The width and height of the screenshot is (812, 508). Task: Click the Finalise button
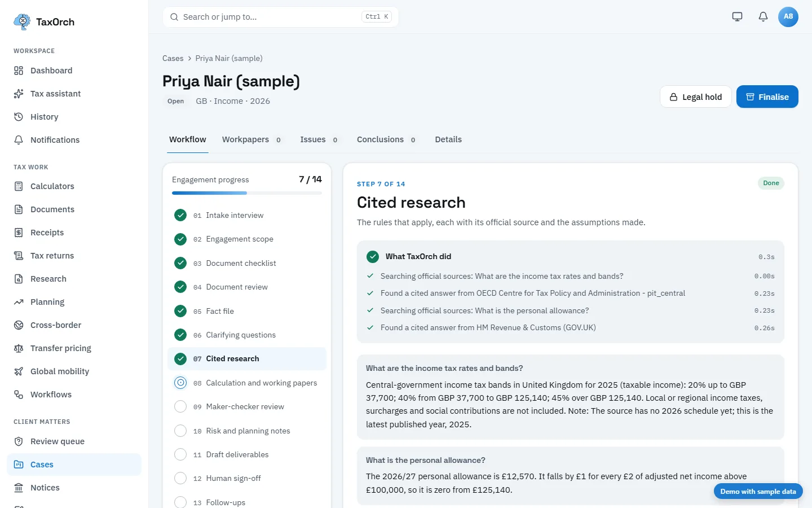coord(767,97)
